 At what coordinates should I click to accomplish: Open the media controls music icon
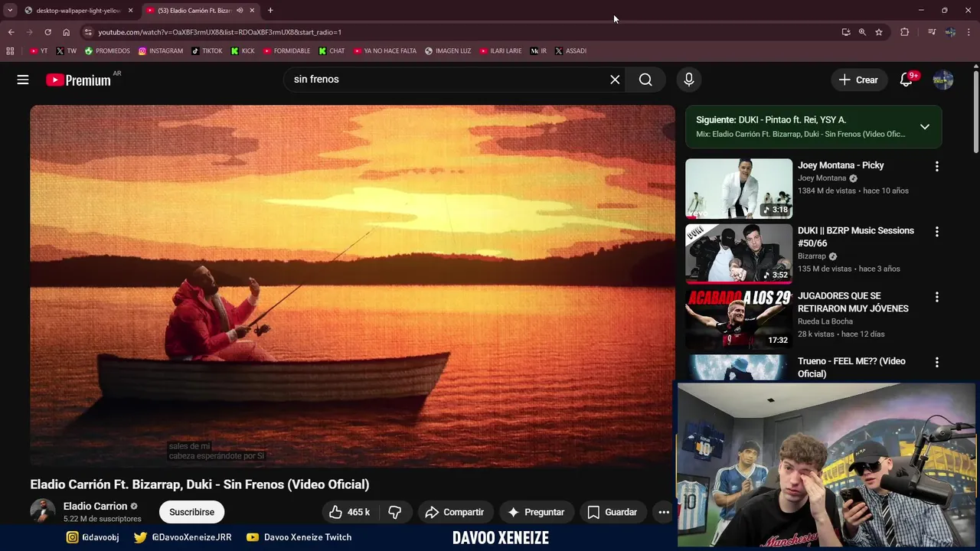932,32
